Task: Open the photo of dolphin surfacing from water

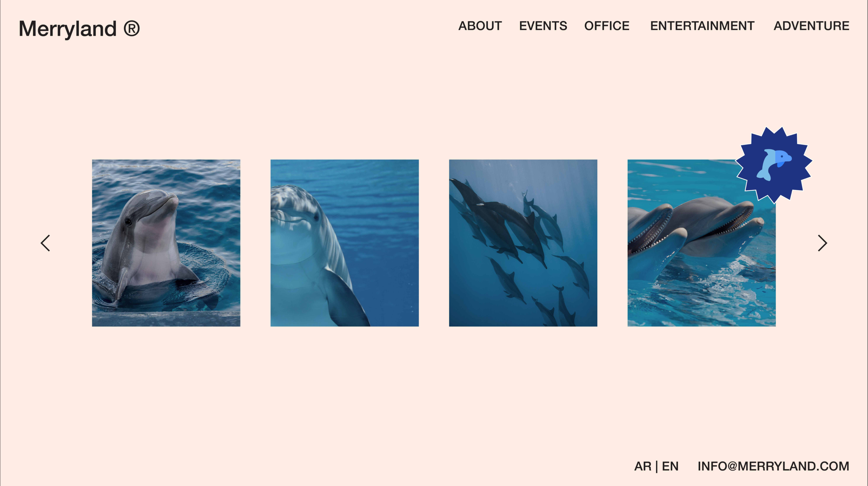Action: click(166, 243)
